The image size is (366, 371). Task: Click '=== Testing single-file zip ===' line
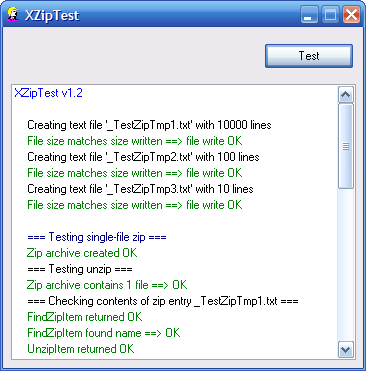97,237
